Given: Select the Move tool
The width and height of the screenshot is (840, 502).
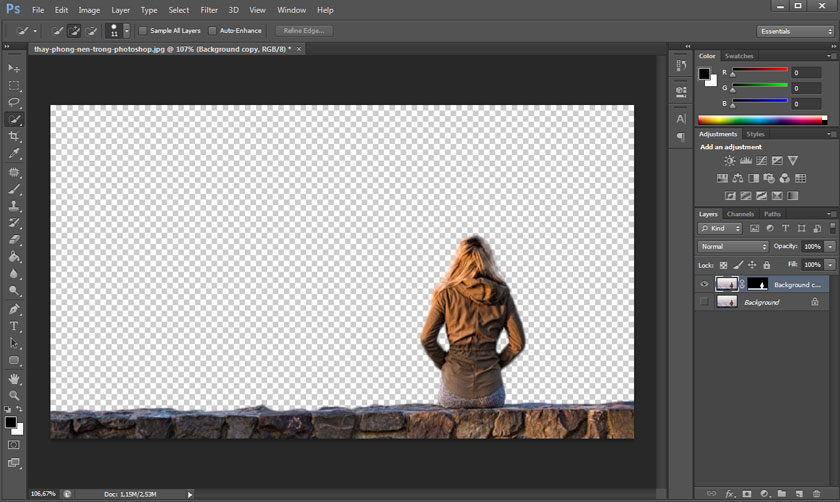Looking at the screenshot, I should [x=14, y=69].
